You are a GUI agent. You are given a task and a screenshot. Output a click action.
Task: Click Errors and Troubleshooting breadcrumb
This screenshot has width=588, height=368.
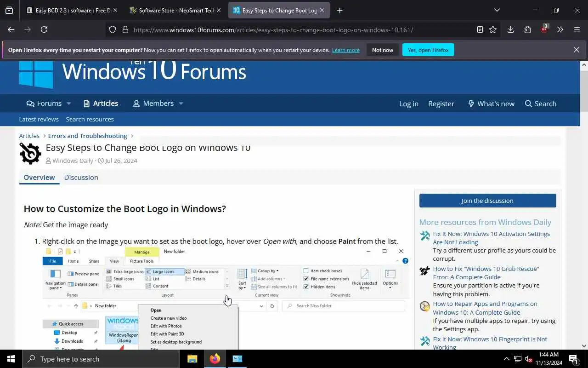[x=87, y=136]
